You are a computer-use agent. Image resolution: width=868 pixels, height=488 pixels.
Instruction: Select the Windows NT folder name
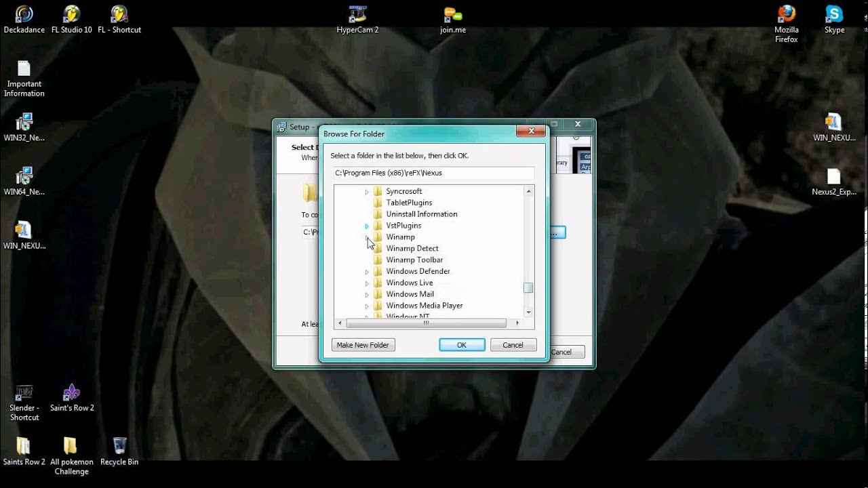408,316
